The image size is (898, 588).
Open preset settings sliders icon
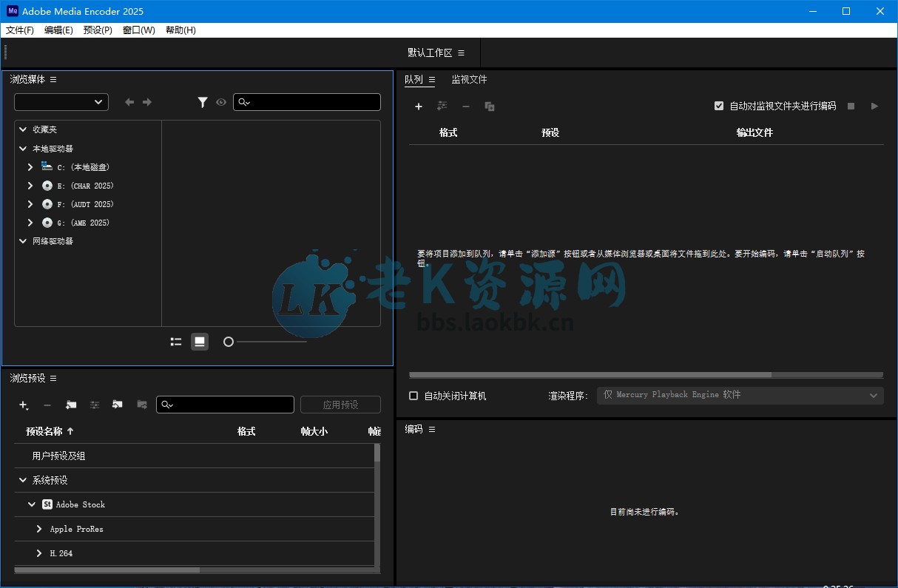coord(95,405)
